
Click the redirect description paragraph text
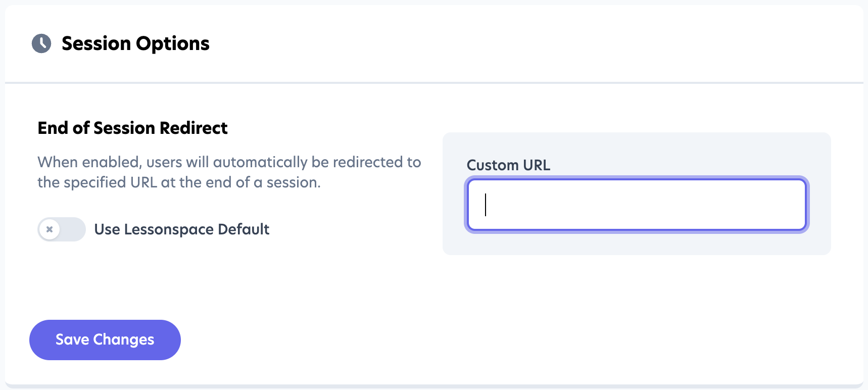pos(229,172)
